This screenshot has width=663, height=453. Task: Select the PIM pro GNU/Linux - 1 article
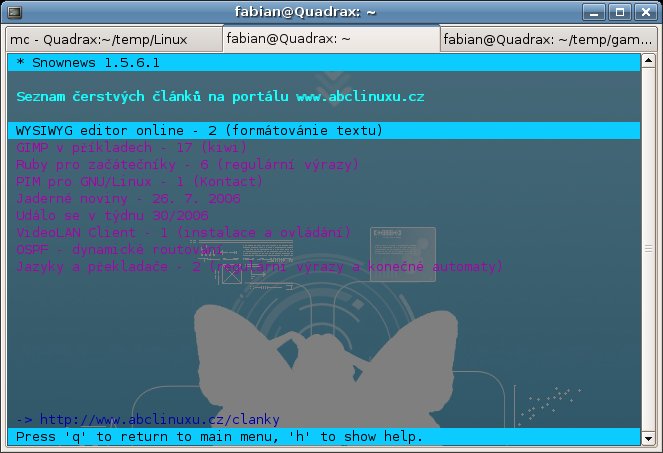[x=139, y=181]
